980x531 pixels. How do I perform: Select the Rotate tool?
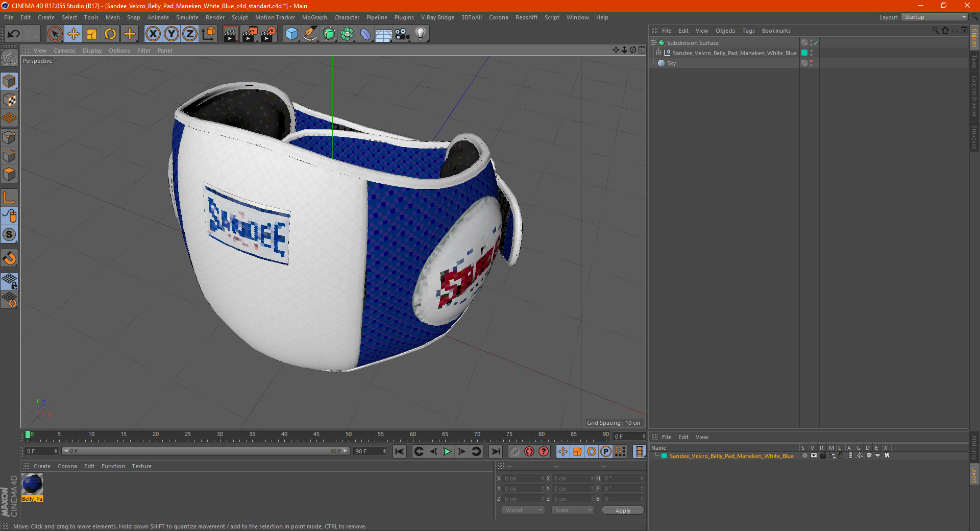click(x=110, y=34)
